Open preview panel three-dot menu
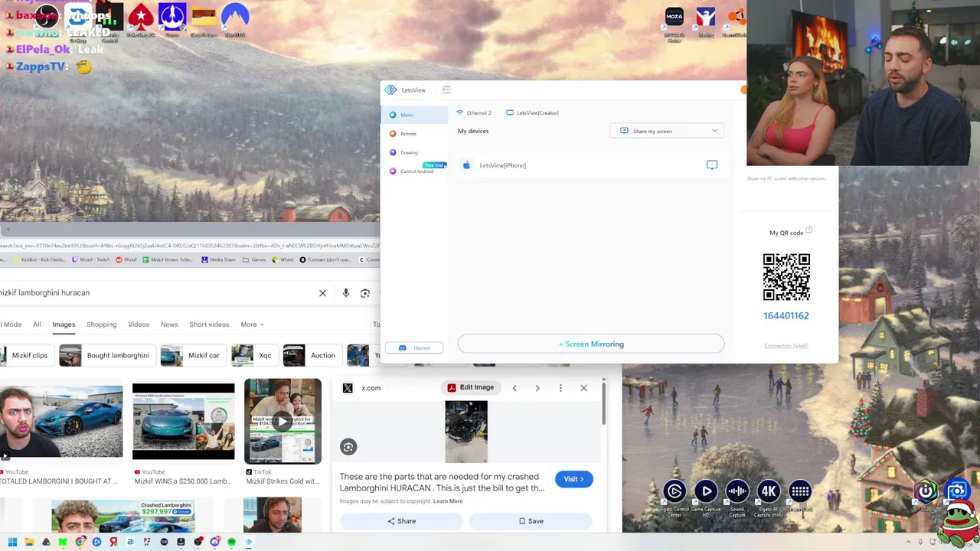 560,388
